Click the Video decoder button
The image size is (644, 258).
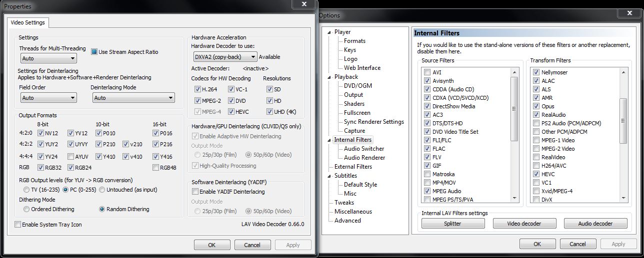524,224
